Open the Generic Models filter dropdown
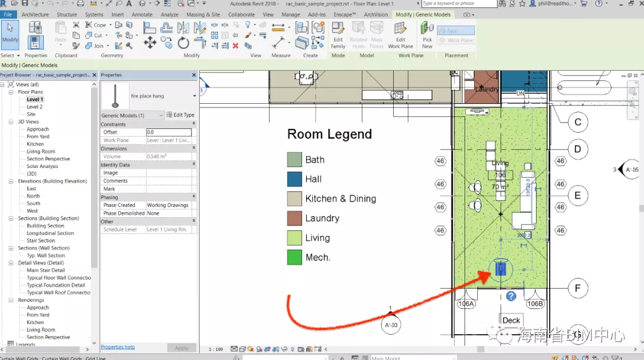The width and height of the screenshot is (644, 360). 160,115
